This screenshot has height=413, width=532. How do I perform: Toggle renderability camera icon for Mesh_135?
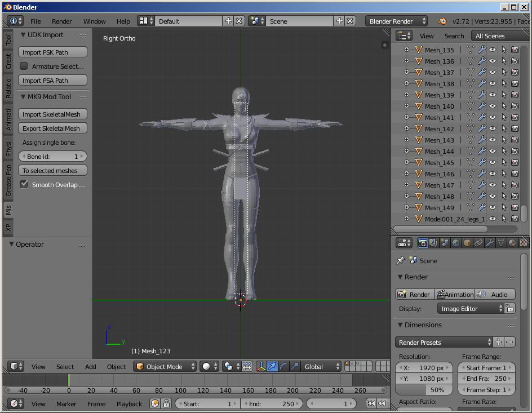click(x=515, y=50)
